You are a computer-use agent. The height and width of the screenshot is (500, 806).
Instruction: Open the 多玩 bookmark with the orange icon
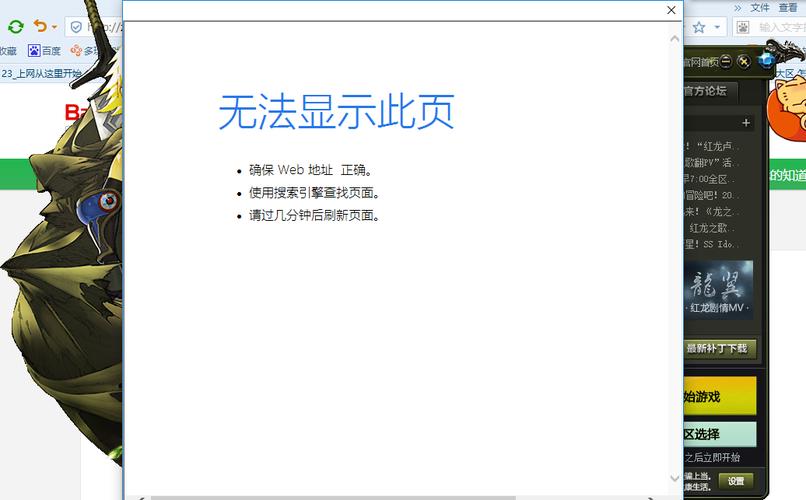click(x=84, y=50)
